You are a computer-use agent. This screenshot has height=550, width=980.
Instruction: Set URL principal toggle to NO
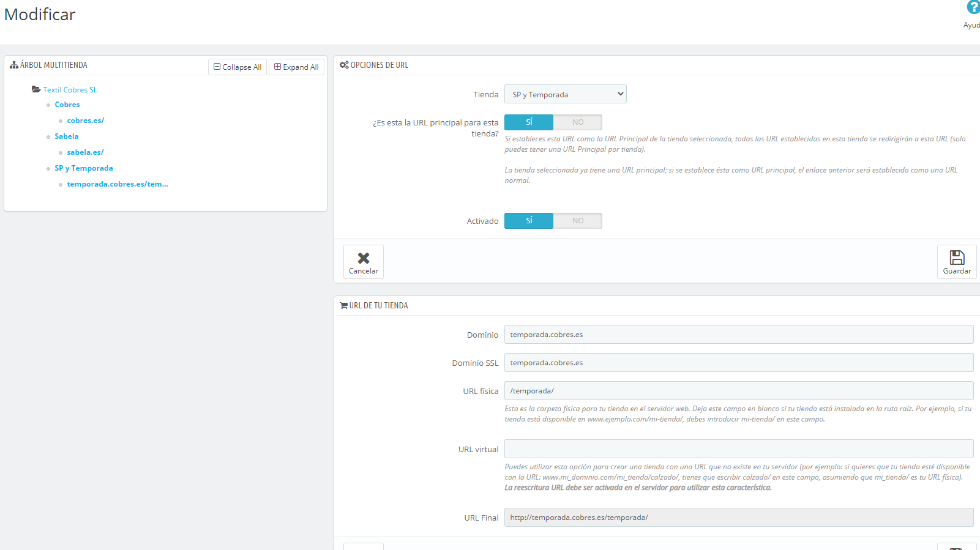tap(578, 122)
